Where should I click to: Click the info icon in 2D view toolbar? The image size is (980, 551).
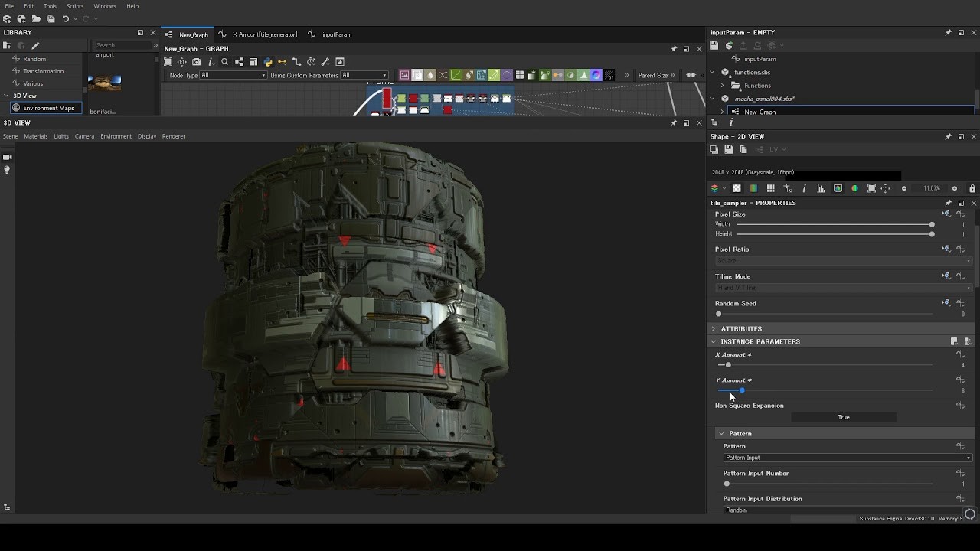tap(804, 188)
